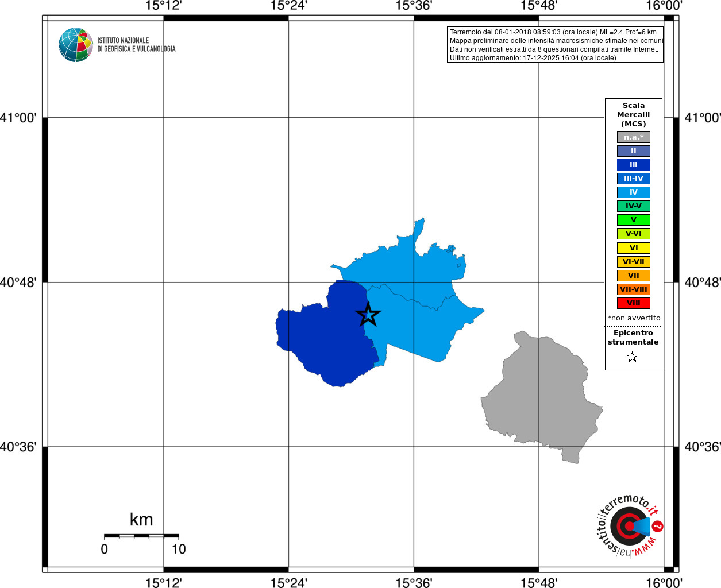Screen dimensions: 721x588
Task: Click the 'Ultimo aggiornamento: 17-12-2025' text line
Action: 533,58
